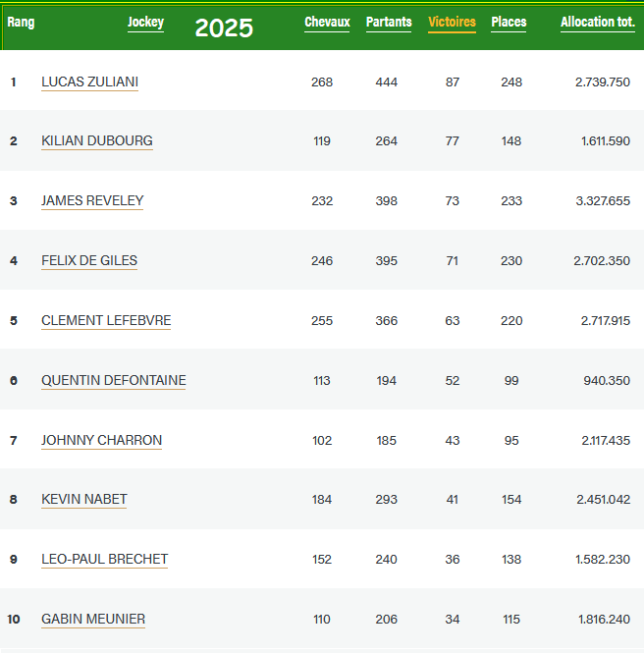View Leo-Paul Brechet jockey page

pos(104,560)
